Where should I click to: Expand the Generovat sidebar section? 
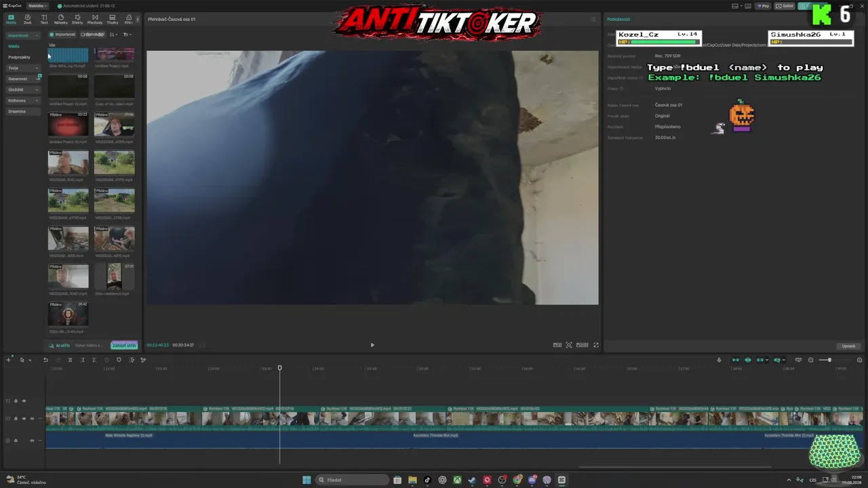(x=23, y=79)
